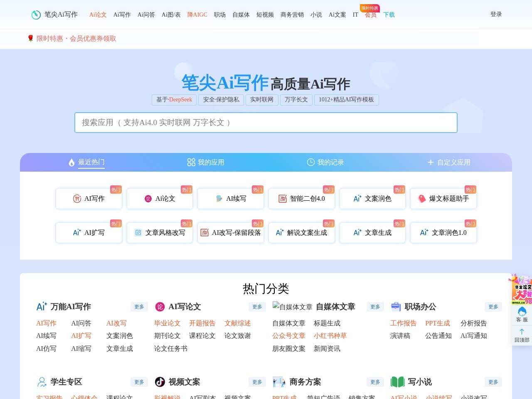Click the AI写论文 category icon
Image resolution: width=532 pixels, height=399 pixels.
coord(160,307)
